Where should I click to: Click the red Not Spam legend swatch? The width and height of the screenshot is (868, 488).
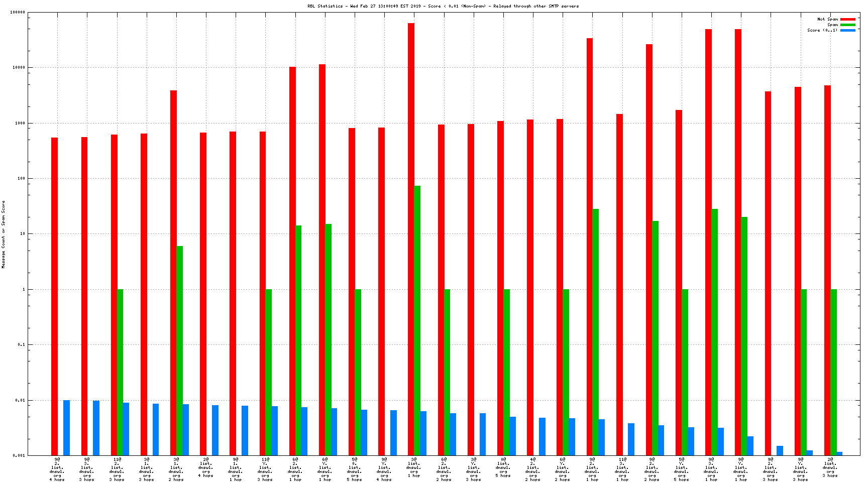pos(847,19)
